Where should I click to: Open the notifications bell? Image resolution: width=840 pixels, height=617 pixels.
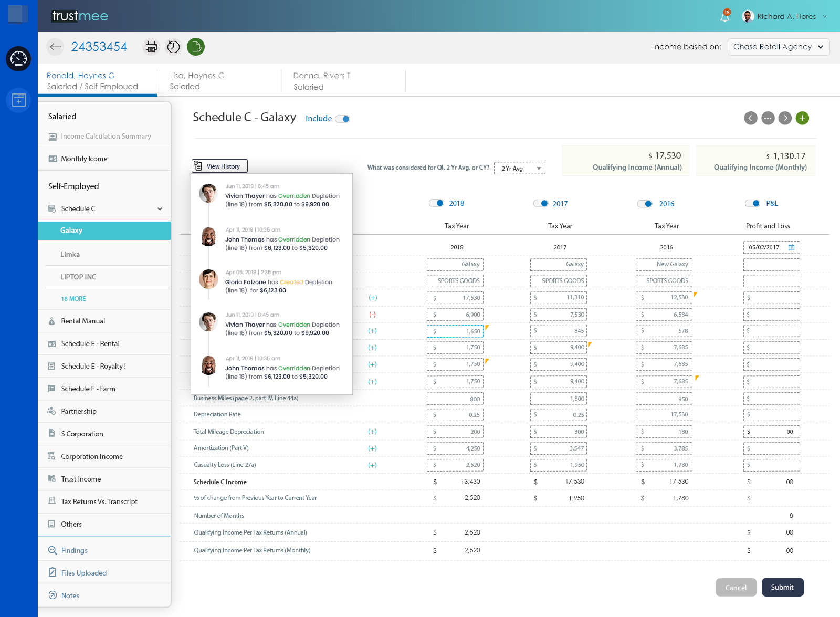coord(725,16)
